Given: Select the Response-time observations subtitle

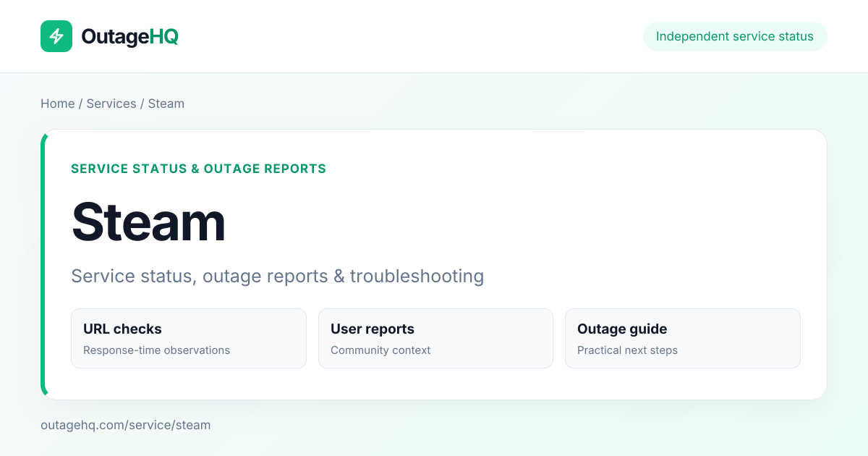Looking at the screenshot, I should (156, 350).
